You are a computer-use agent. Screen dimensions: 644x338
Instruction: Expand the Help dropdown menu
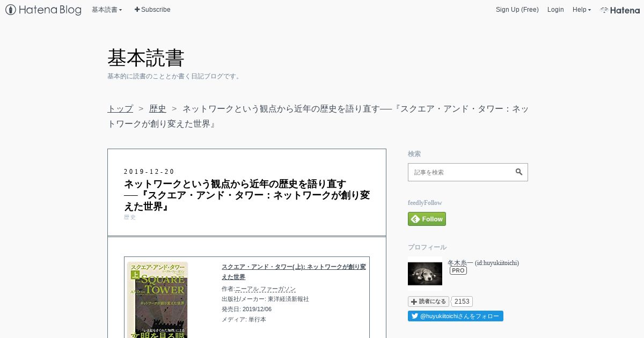pos(582,10)
